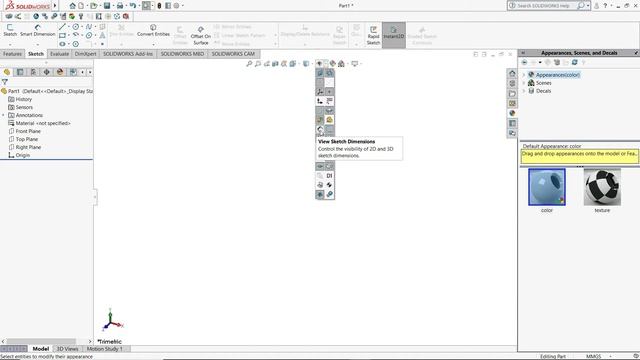Open the ConfigurationManager tab icon
Image resolution: width=640 pixels, height=360 pixels.
(x=33, y=72)
